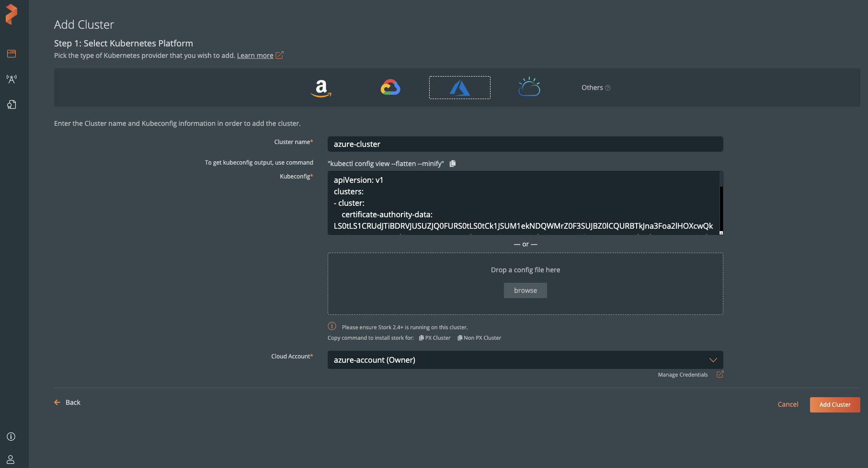Copy stork install command for PX Cluster
868x468 pixels.
(435, 338)
